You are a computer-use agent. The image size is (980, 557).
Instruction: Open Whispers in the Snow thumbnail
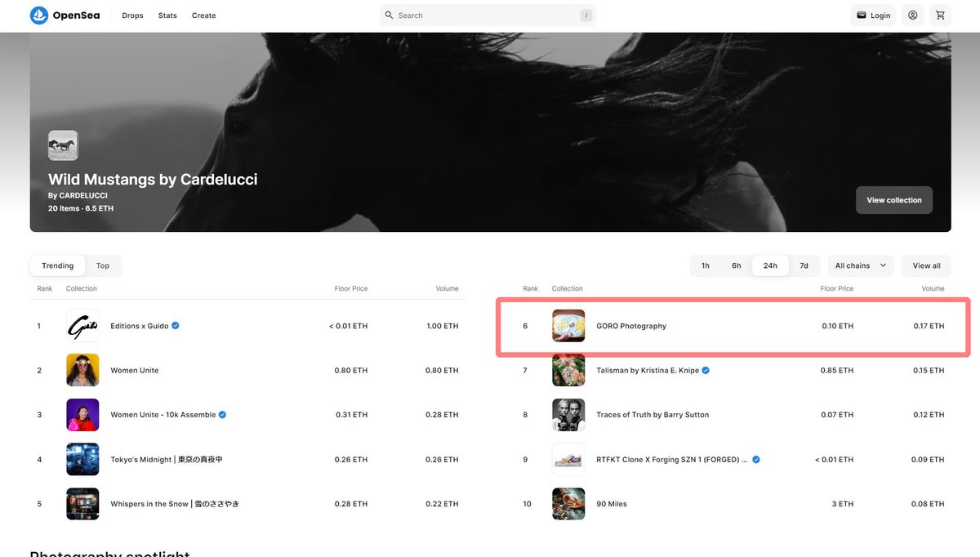pos(82,504)
